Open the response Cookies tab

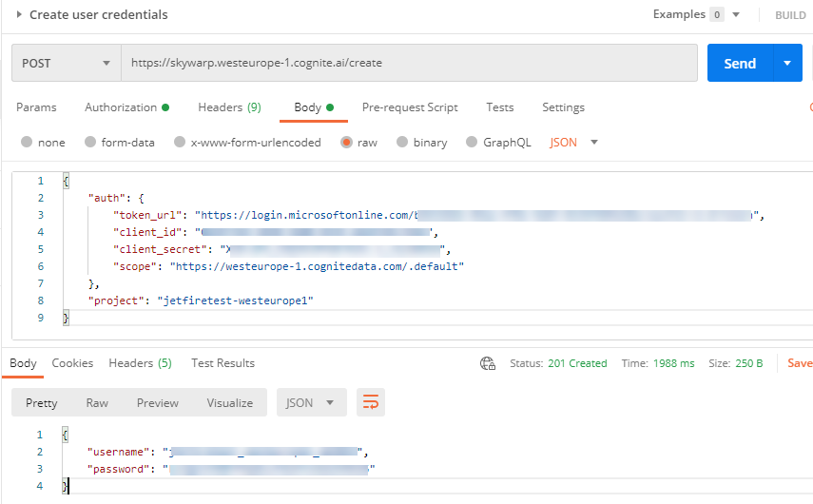click(x=72, y=363)
